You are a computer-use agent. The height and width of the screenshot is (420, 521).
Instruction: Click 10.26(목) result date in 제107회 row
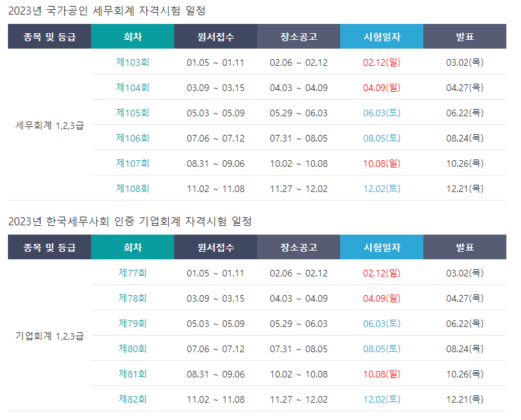point(465,163)
